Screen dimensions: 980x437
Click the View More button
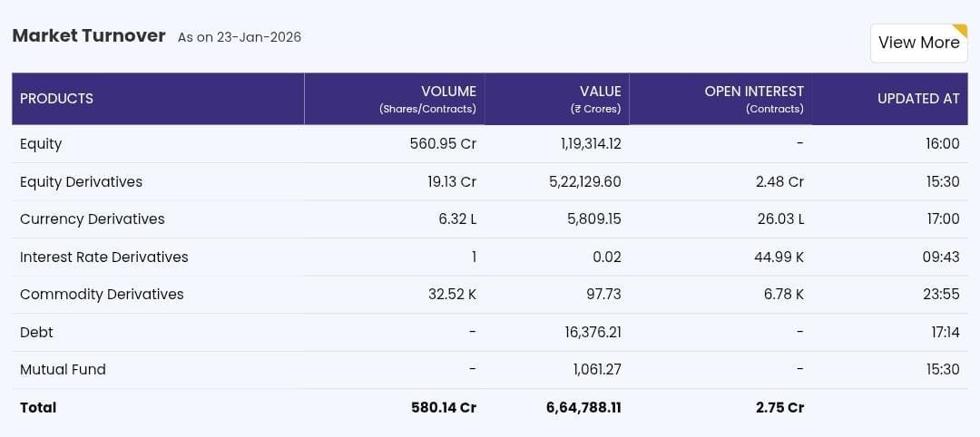pos(918,43)
